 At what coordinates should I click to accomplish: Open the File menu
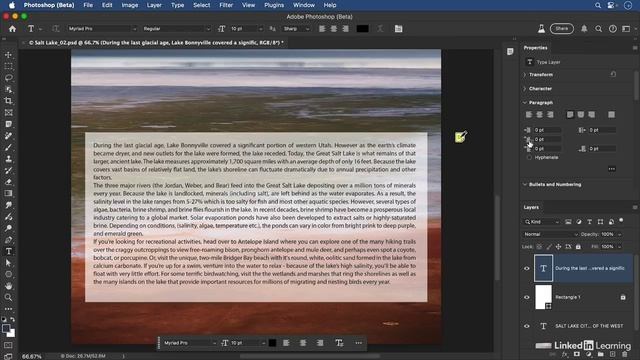click(88, 5)
